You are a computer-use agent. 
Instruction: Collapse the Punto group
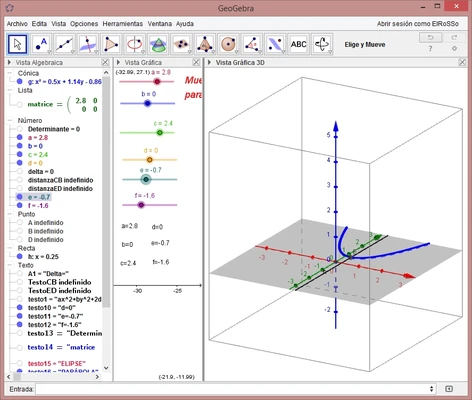10,214
